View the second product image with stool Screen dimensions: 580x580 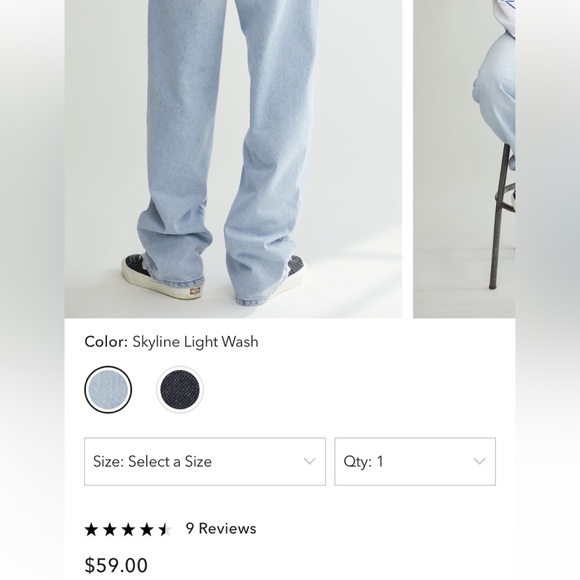tap(464, 159)
